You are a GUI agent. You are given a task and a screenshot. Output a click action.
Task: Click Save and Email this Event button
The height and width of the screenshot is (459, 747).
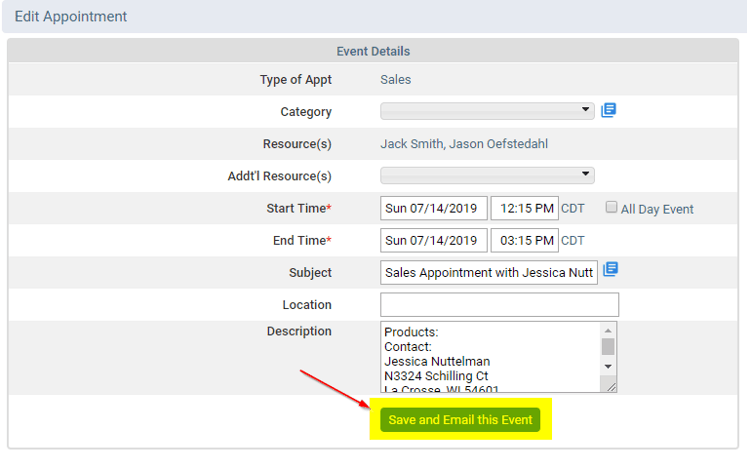[x=460, y=419]
